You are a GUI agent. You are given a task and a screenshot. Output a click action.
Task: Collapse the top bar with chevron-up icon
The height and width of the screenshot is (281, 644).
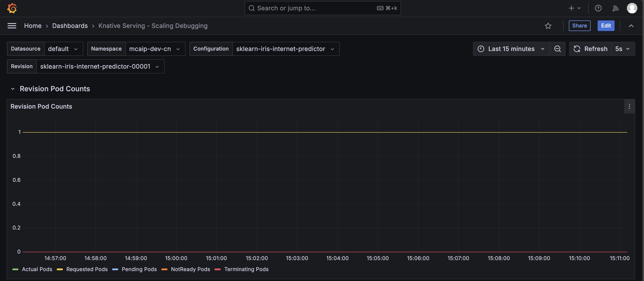[x=631, y=26]
